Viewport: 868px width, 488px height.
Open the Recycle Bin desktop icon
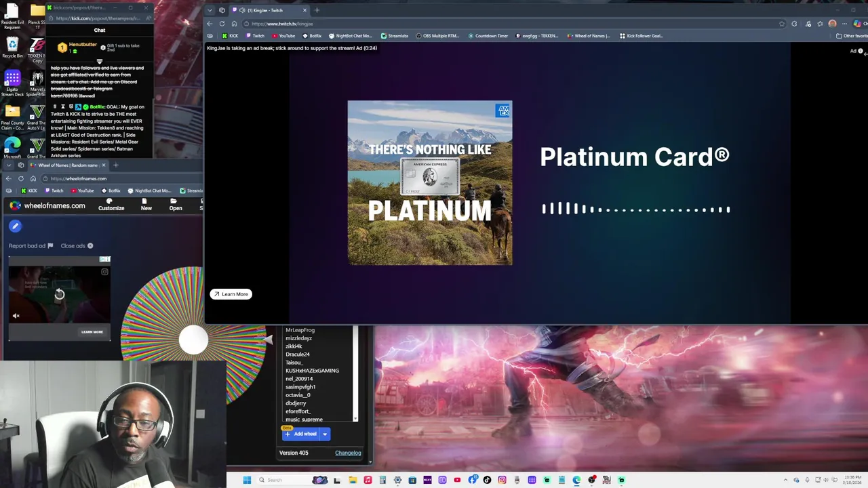coord(12,47)
